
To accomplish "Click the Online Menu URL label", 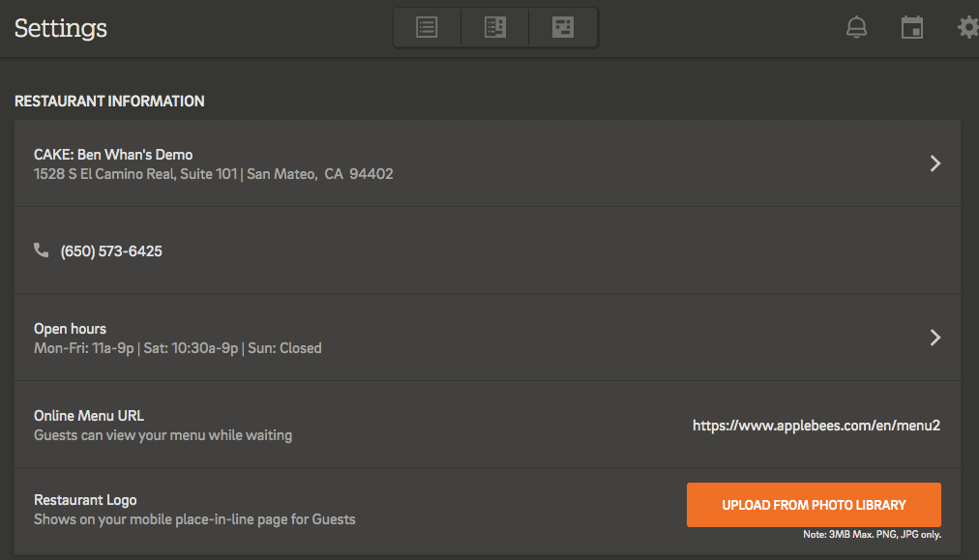I will click(89, 416).
